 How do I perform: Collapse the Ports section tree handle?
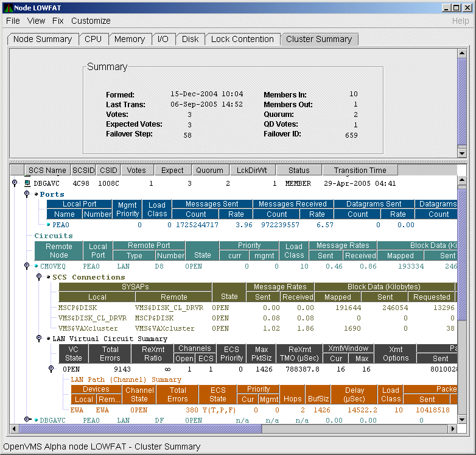click(26, 194)
